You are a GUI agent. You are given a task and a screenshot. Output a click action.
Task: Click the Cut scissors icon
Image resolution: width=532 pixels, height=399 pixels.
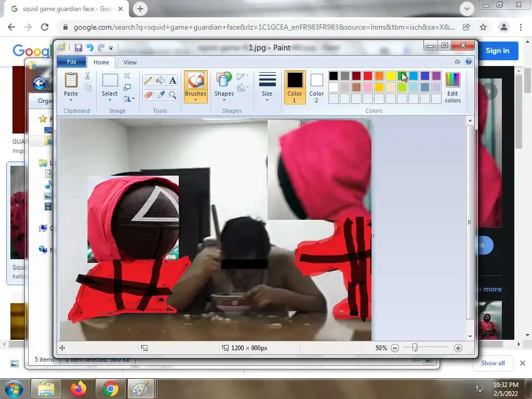click(87, 76)
